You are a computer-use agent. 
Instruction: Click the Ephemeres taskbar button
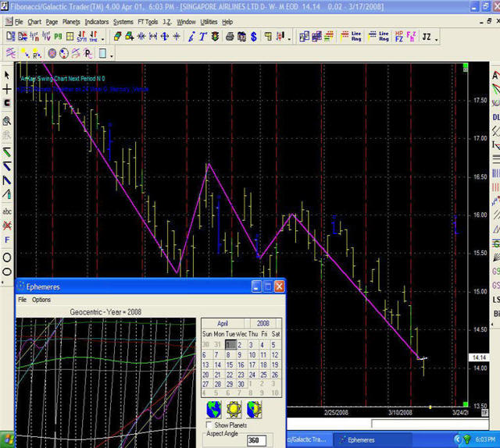click(x=372, y=440)
